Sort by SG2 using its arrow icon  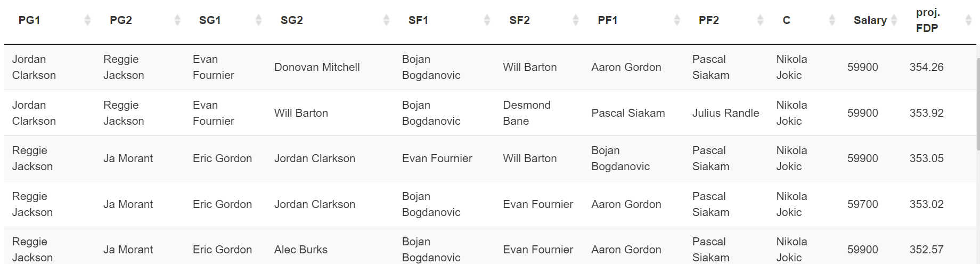coord(386,20)
